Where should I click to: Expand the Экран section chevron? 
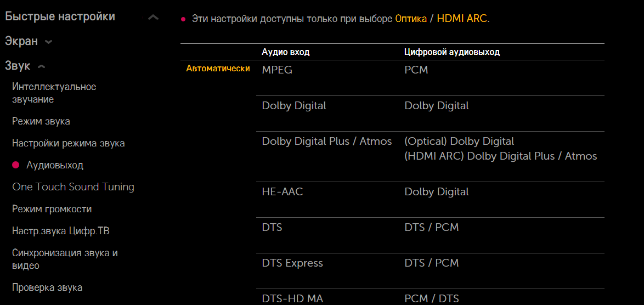pos(49,42)
